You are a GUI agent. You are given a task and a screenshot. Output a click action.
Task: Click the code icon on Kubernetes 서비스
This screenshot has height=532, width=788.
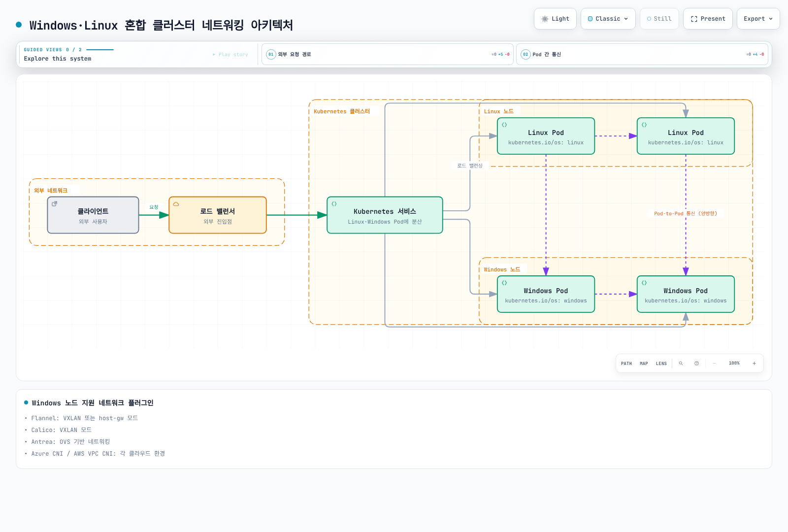coord(334,204)
